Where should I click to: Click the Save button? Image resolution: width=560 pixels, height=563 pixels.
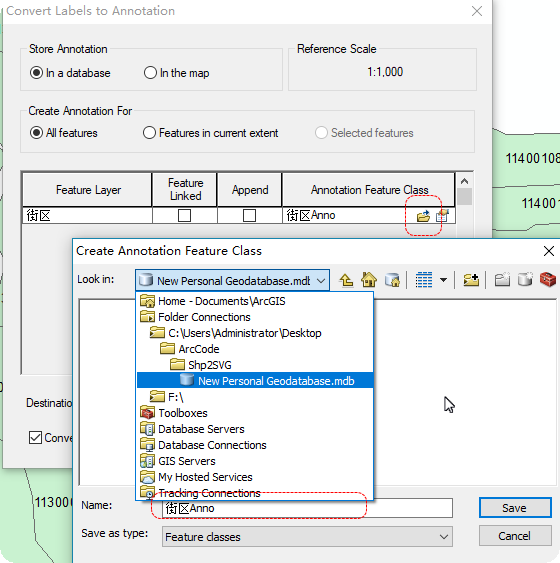(x=515, y=508)
